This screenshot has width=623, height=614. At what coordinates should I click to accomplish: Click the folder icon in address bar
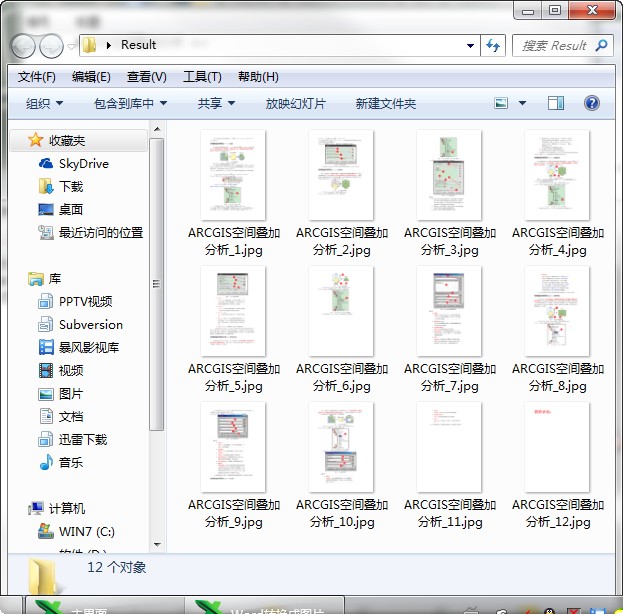pyautogui.click(x=89, y=45)
